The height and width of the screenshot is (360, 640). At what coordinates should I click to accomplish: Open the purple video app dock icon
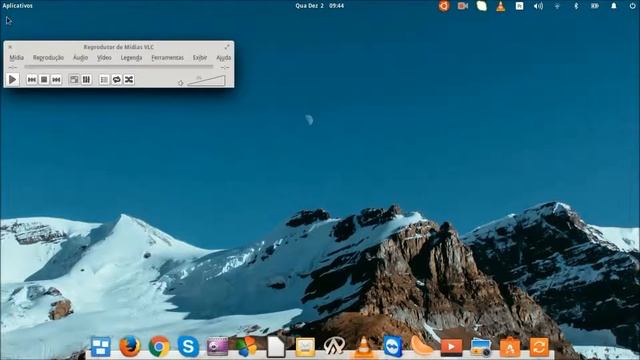[217, 347]
